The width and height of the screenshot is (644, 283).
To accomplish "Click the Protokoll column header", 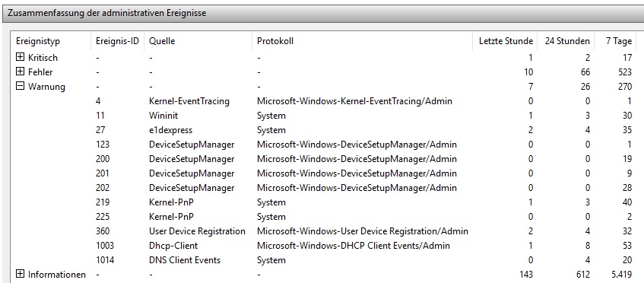I will click(362, 41).
